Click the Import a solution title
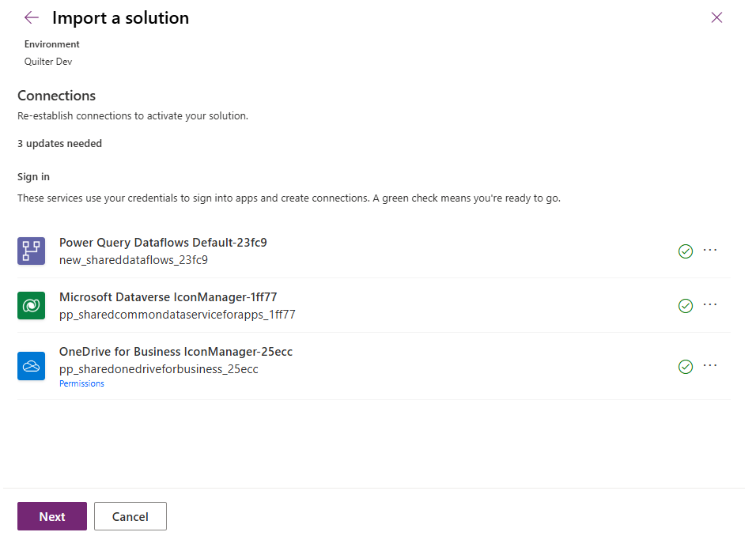Viewport: 756px width, 551px height. click(120, 18)
